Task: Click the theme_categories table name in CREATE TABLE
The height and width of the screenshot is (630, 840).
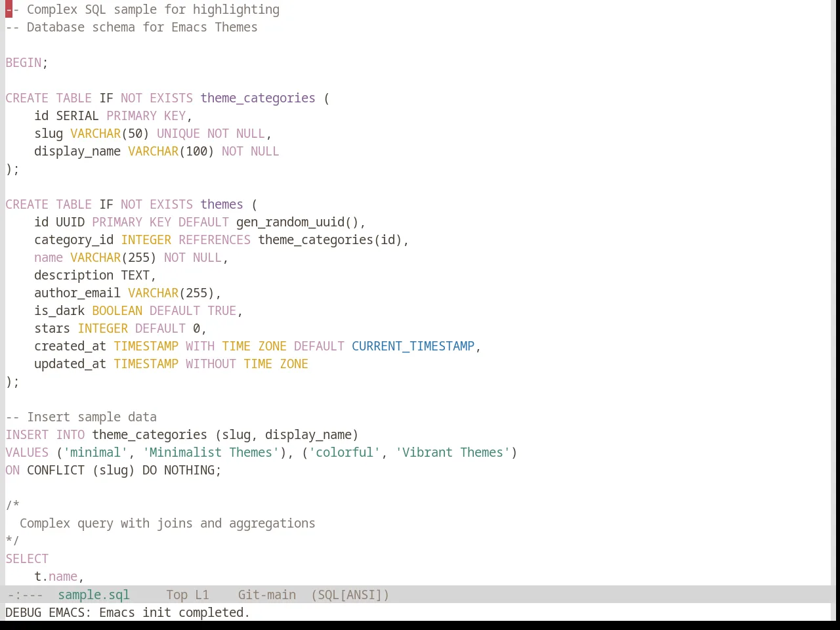Action: point(258,98)
